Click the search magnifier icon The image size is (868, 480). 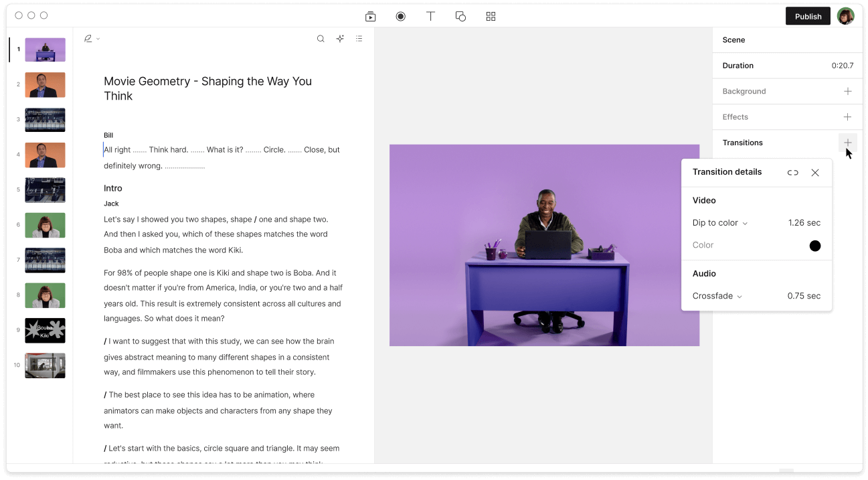tap(321, 39)
